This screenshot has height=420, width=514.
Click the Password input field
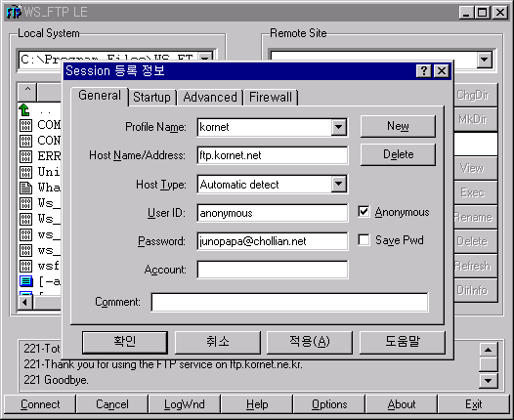273,241
